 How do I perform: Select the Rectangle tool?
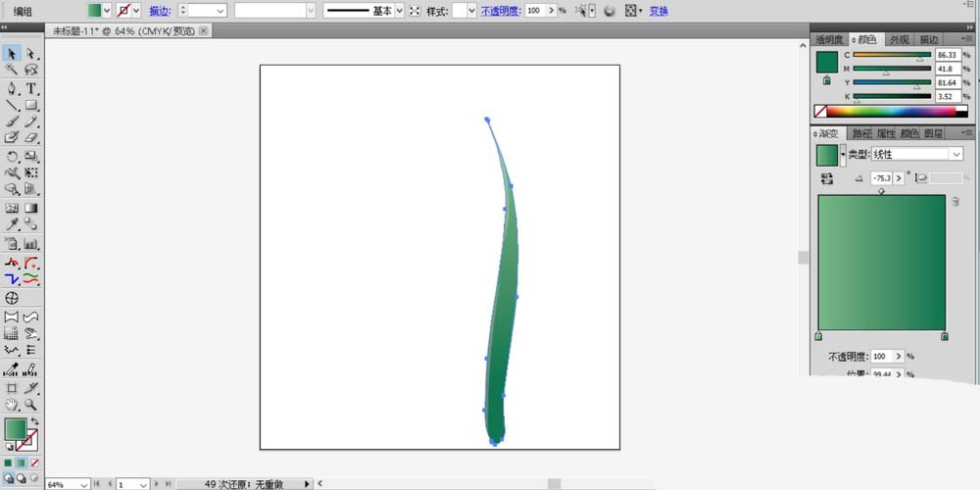(31, 105)
